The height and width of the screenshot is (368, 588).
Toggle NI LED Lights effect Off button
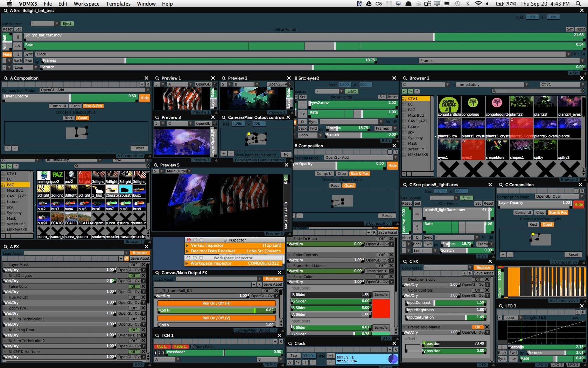(134, 275)
